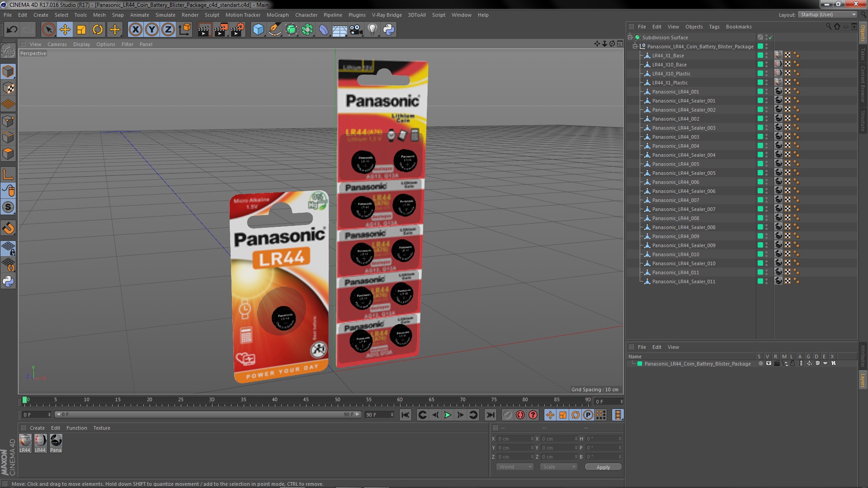Screen dimensions: 868x488
Task: Go to end of animation
Action: coord(490,415)
